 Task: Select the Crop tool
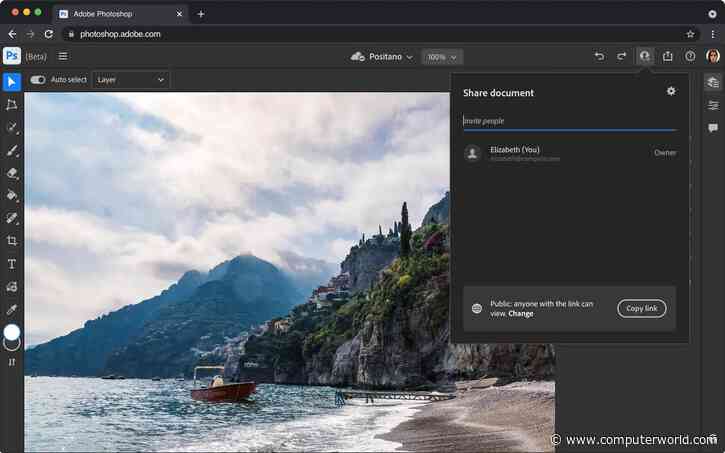12,241
